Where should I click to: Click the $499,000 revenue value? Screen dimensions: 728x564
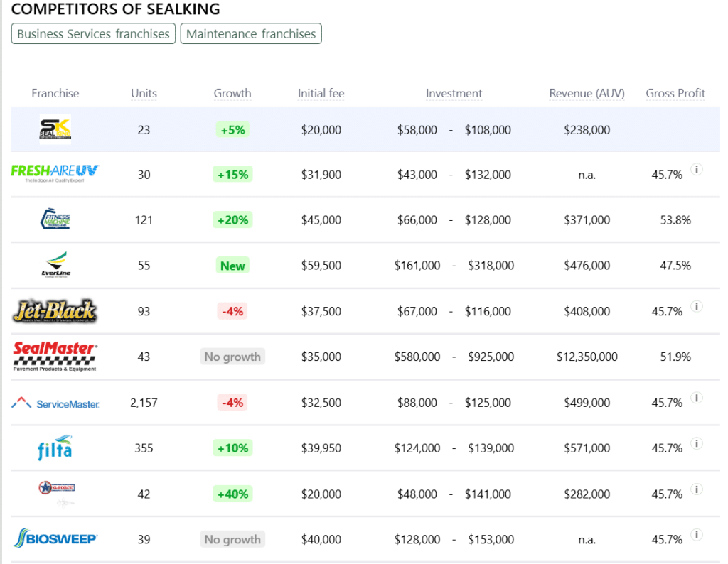[587, 403]
